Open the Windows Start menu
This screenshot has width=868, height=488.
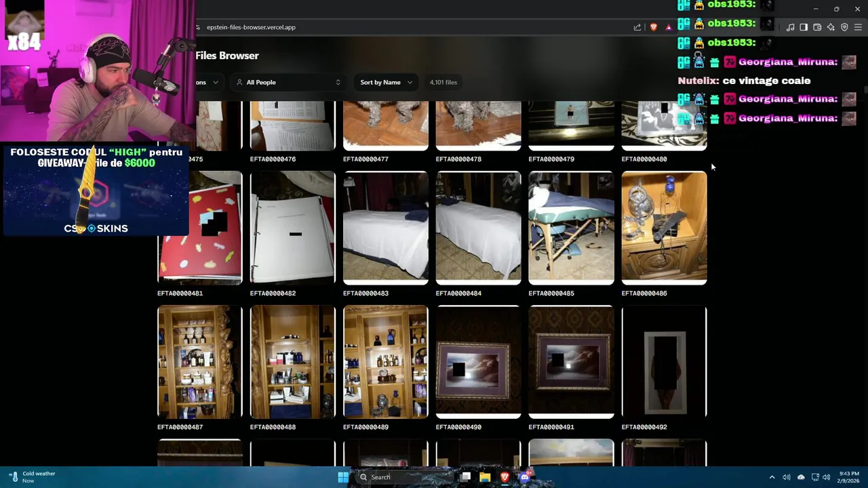[343, 477]
